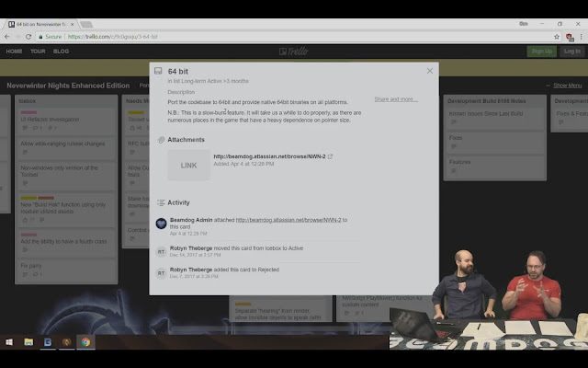This screenshot has width=588, height=368.
Task: Click the Chrome taskbar icon
Action: (85, 342)
